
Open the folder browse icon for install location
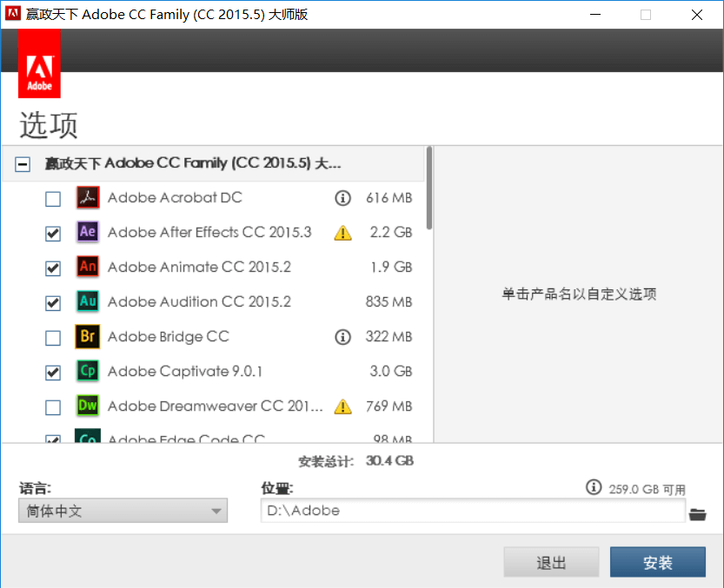(697, 514)
